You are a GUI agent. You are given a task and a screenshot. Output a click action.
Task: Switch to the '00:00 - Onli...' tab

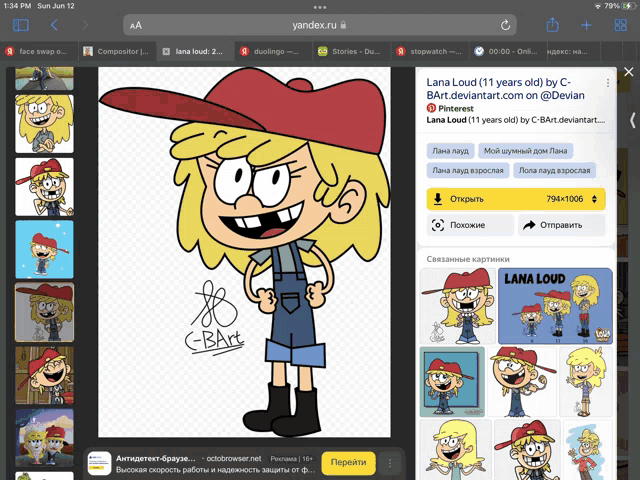(x=508, y=51)
